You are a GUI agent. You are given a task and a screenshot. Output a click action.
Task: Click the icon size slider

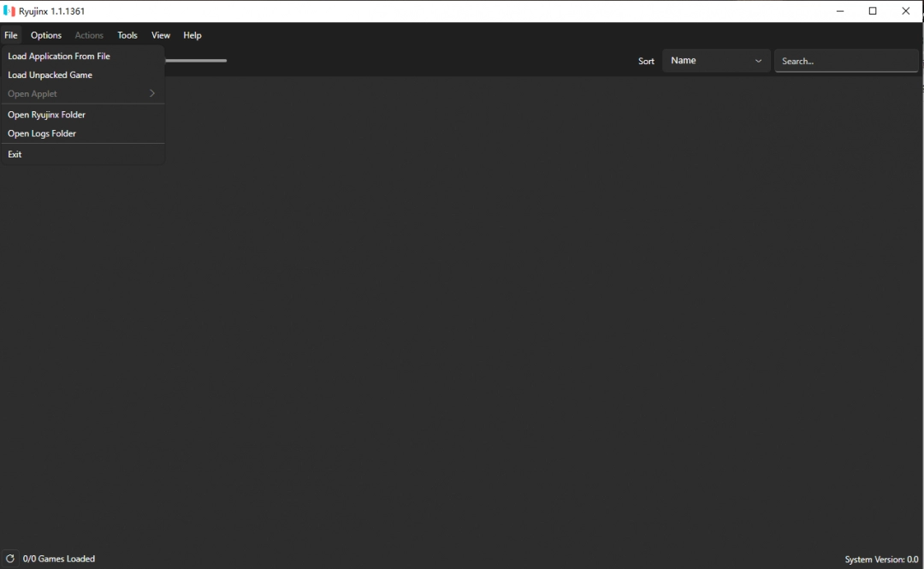click(x=197, y=61)
